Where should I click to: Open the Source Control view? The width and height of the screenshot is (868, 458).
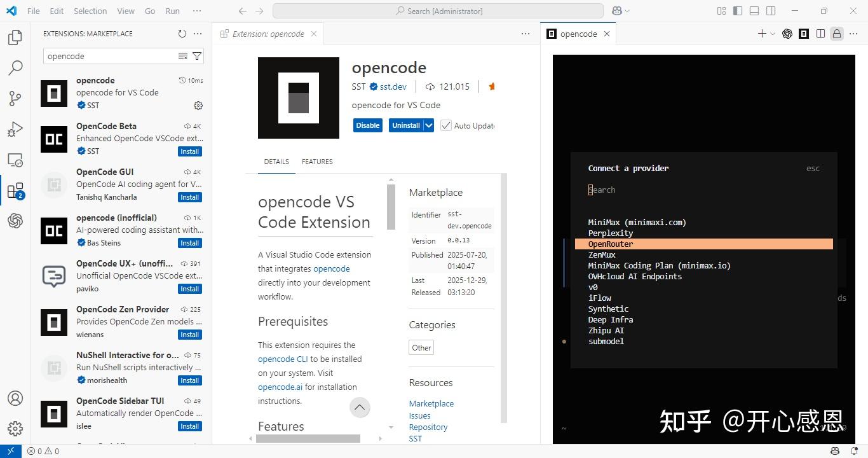[15, 98]
